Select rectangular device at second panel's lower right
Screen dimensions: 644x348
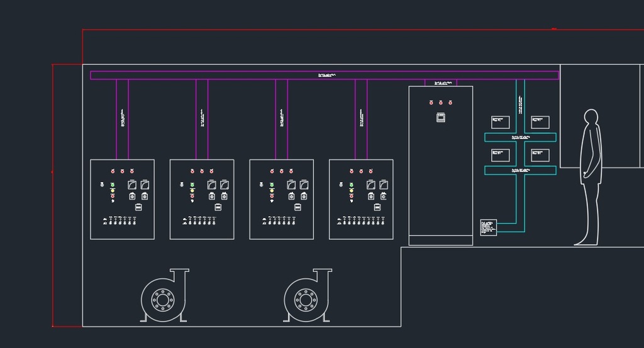pyautogui.click(x=218, y=207)
